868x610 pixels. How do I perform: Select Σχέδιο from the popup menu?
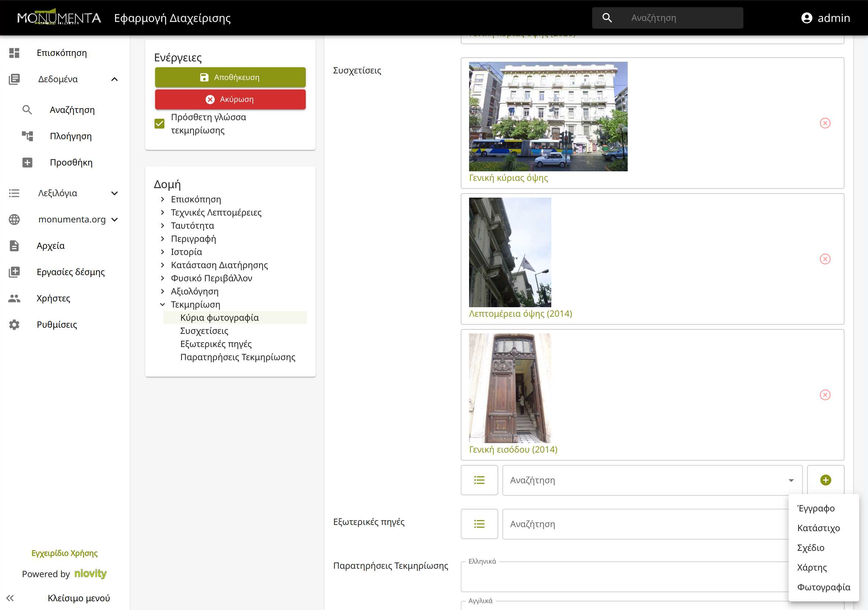pos(824,548)
